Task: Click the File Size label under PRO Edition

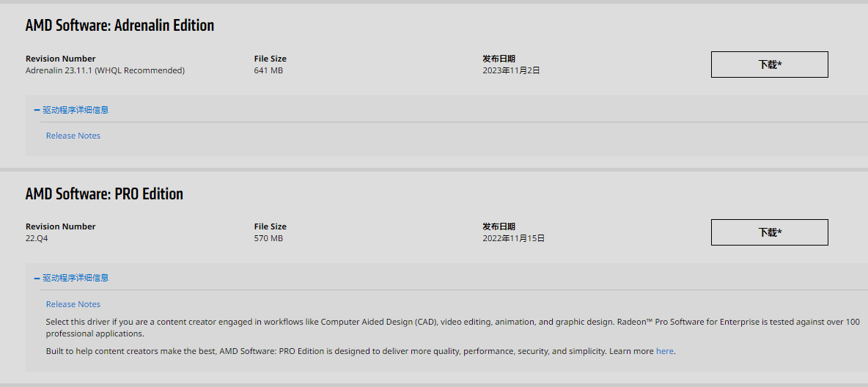Action: 270,226
